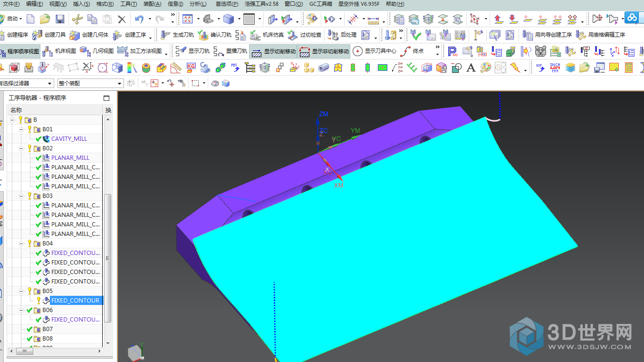Collapse the B06 program group
Viewport: 644px width, 362px height.
point(22,310)
